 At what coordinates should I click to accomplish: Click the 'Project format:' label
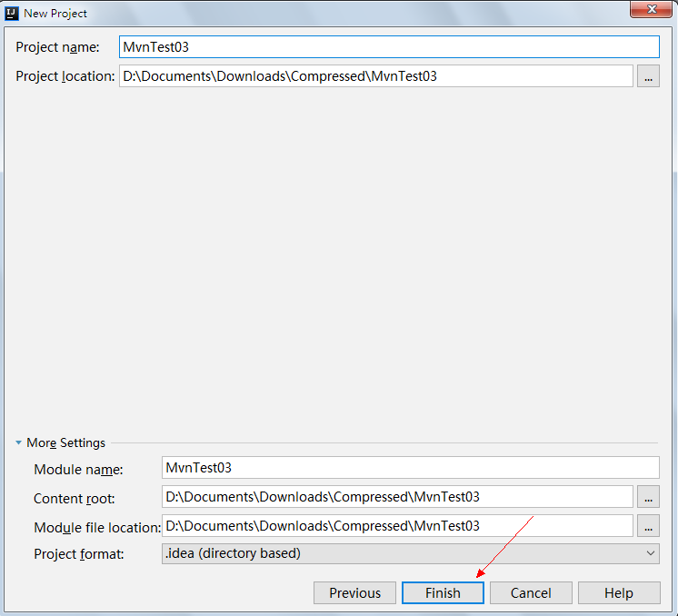tap(79, 553)
